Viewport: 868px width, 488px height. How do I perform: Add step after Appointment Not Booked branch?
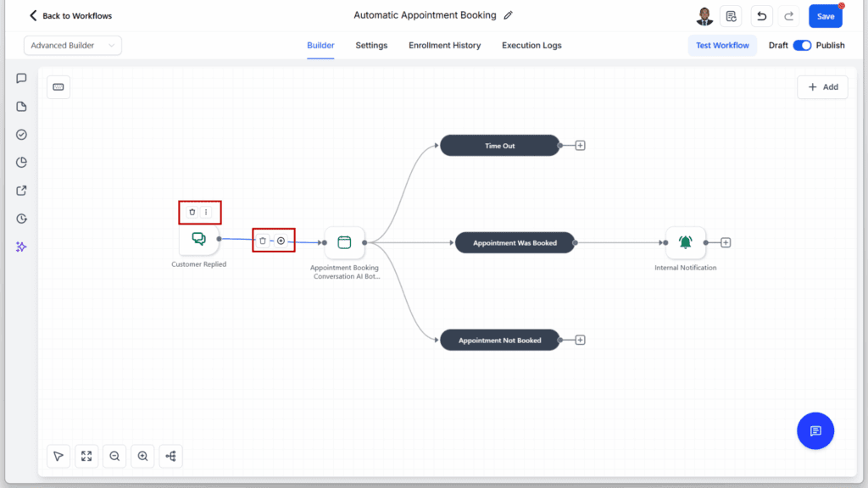coord(580,340)
